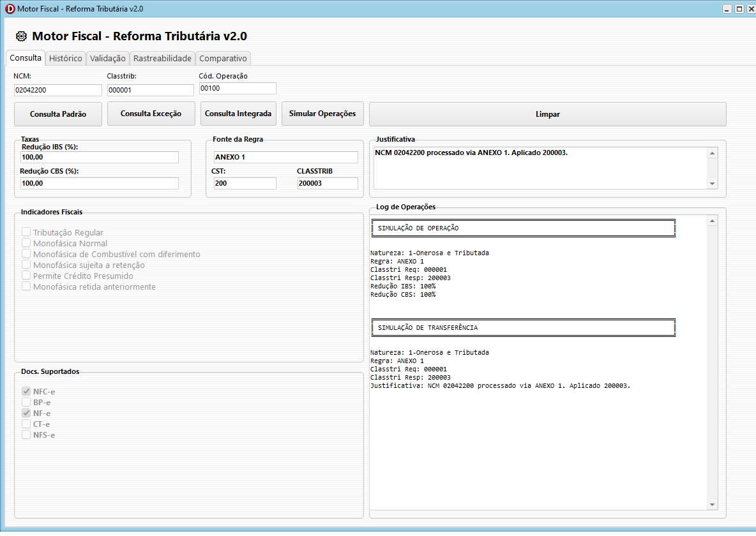Click the Consulta Integrada button
756x536 pixels.
[x=238, y=114]
